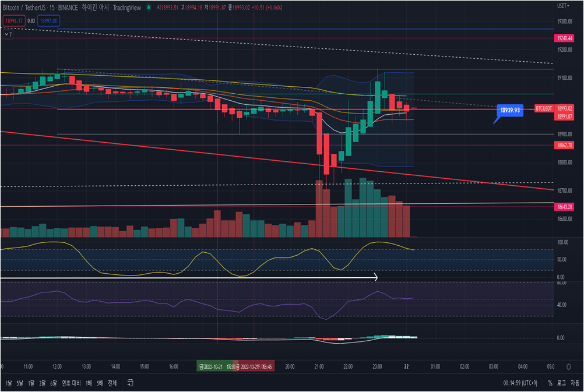
Task: Open the go-to-date calendar icon
Action: [x=130, y=383]
